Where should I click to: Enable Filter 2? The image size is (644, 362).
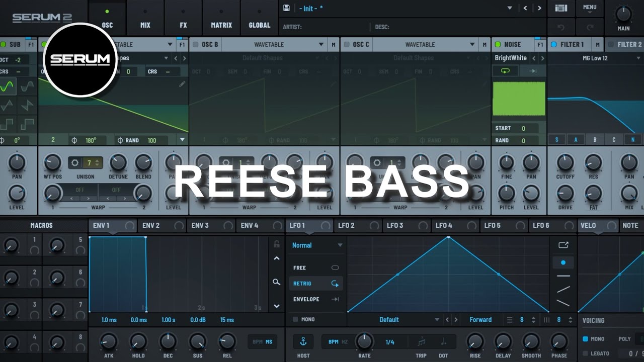pyautogui.click(x=611, y=44)
